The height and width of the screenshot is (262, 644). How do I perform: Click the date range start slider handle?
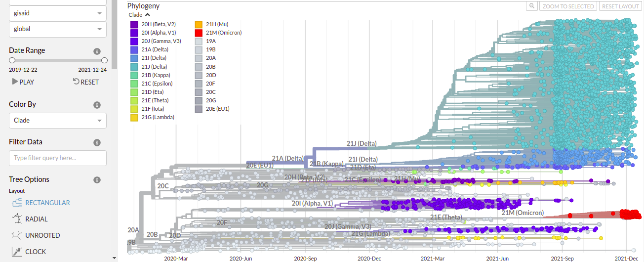pyautogui.click(x=12, y=60)
